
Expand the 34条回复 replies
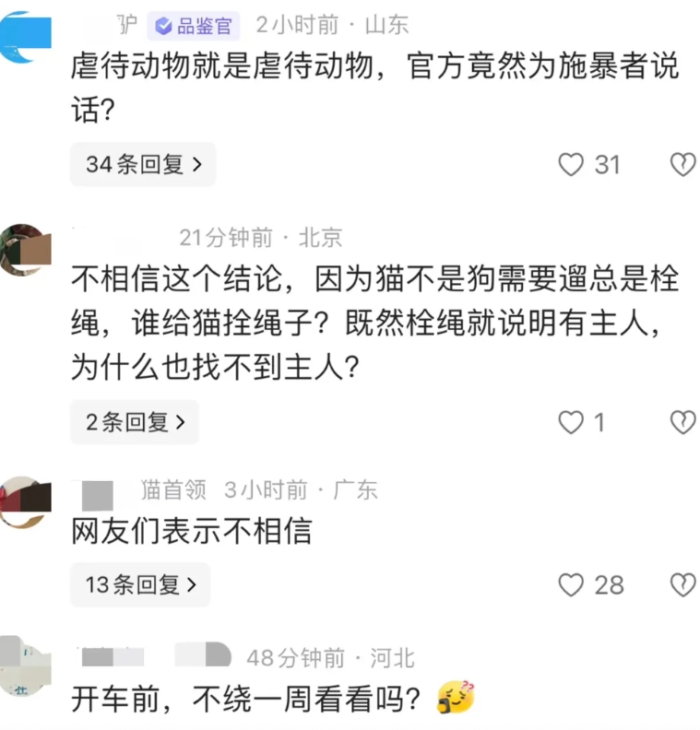tap(143, 164)
